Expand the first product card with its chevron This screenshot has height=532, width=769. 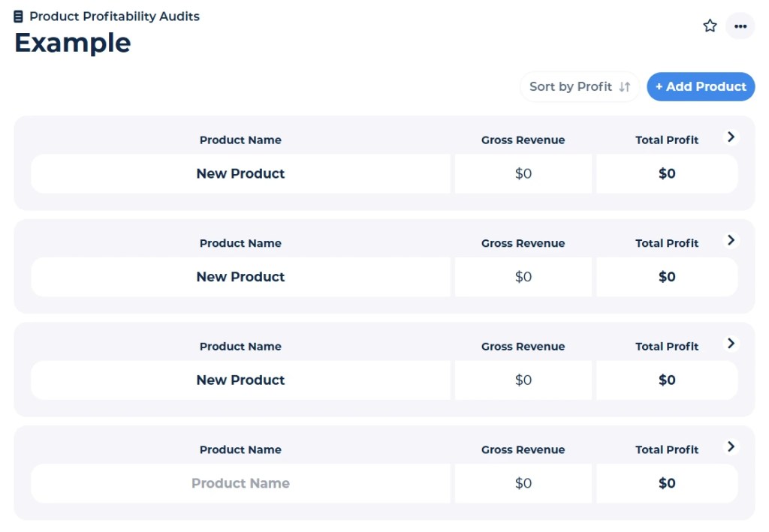pyautogui.click(x=731, y=137)
